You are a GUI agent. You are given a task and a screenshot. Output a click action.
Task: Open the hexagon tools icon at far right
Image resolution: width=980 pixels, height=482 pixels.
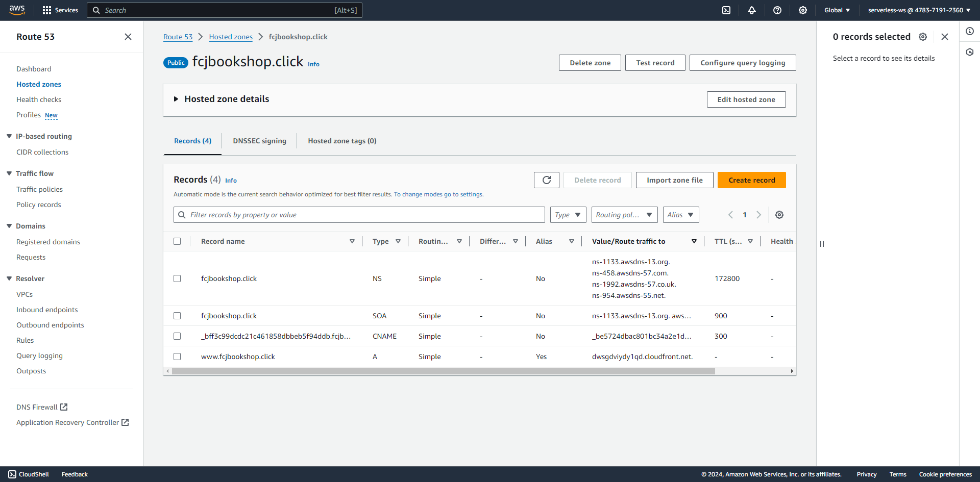pos(970,52)
